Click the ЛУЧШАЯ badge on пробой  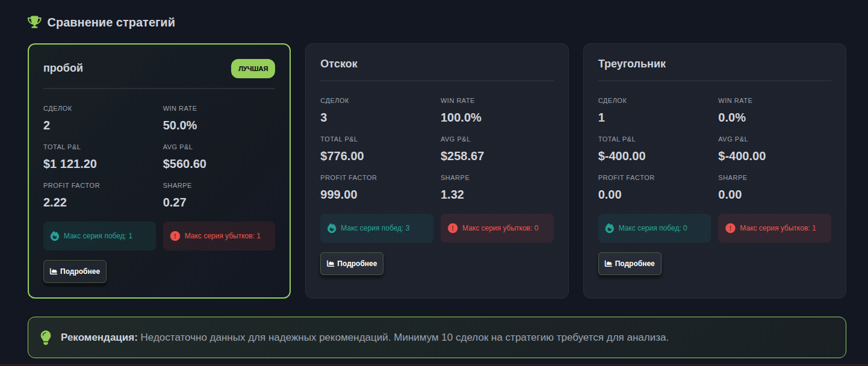[x=253, y=69]
